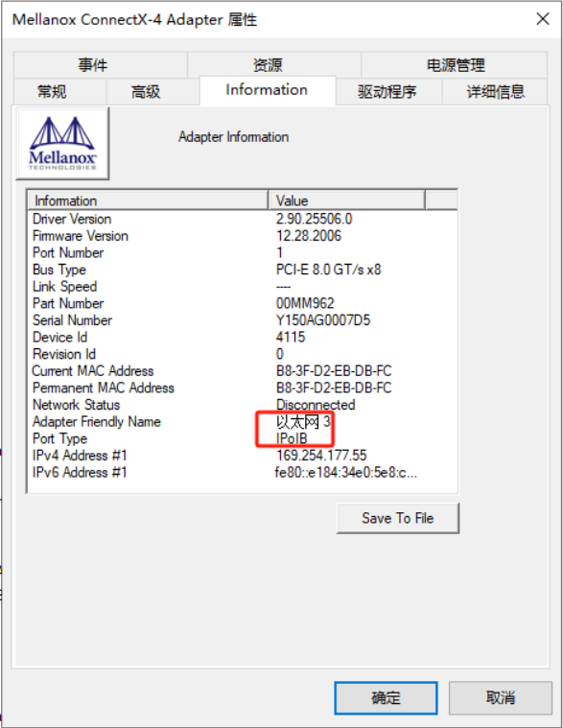Select the 常规 tab
The image size is (563, 728).
(60, 91)
